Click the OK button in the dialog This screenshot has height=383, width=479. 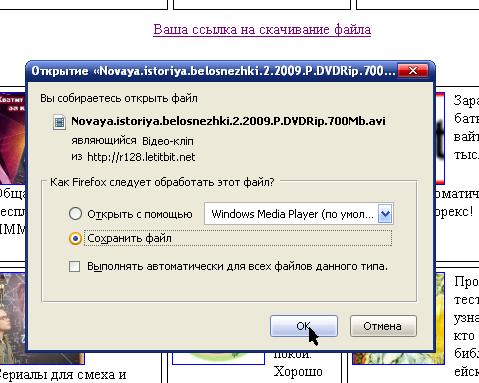(x=304, y=326)
